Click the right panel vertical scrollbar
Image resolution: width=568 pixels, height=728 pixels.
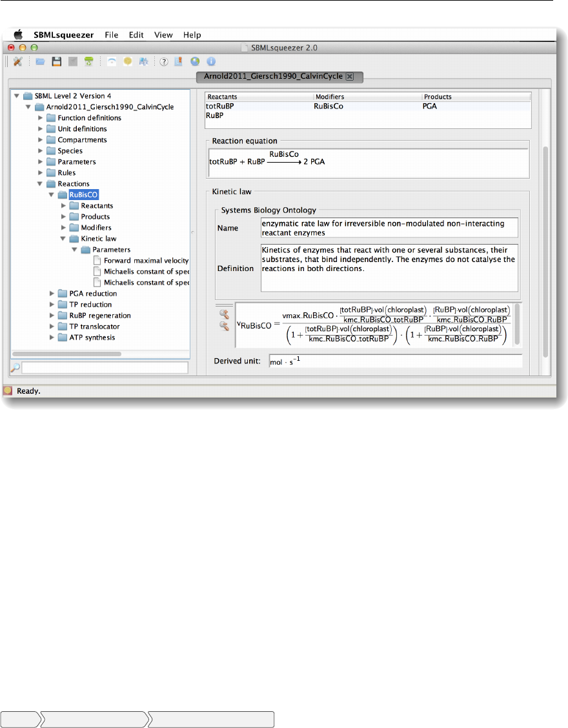pyautogui.click(x=545, y=252)
